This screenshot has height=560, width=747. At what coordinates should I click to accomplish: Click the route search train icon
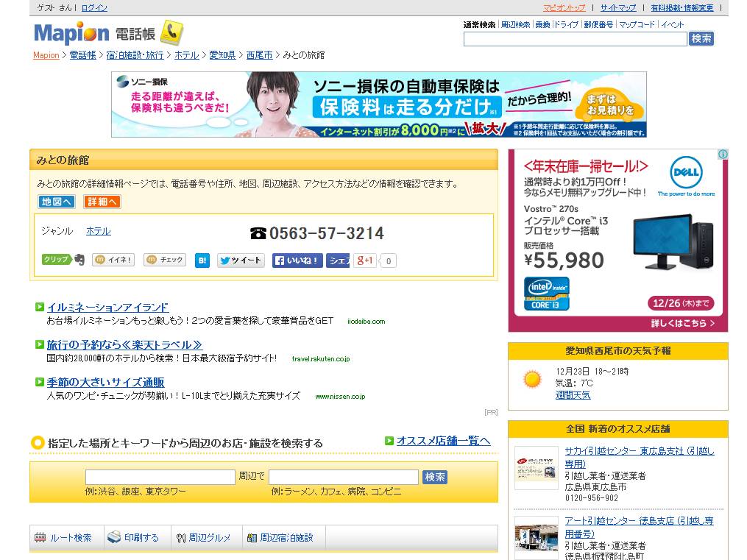40,538
